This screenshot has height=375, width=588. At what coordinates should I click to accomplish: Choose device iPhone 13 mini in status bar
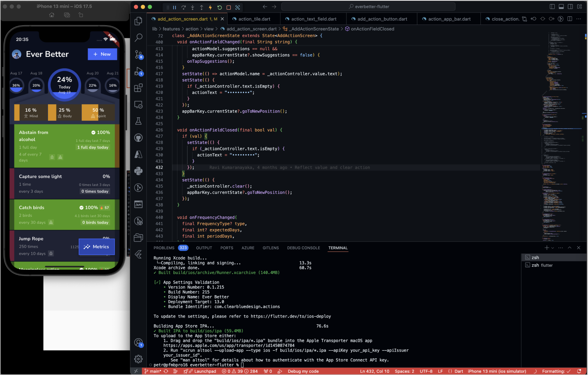pyautogui.click(x=497, y=371)
